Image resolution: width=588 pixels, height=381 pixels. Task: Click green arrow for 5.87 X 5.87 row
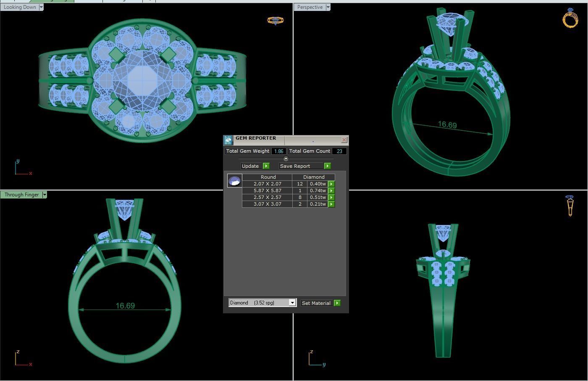point(331,190)
